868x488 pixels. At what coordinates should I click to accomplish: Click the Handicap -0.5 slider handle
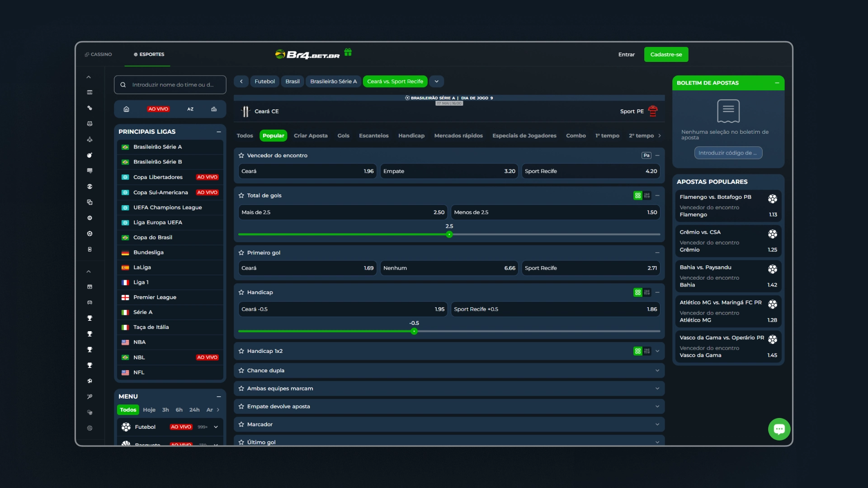414,331
